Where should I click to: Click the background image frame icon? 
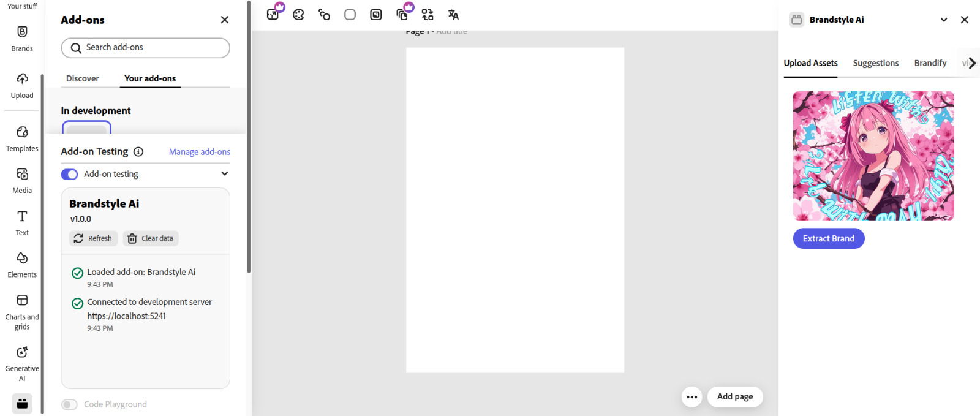click(x=376, y=15)
